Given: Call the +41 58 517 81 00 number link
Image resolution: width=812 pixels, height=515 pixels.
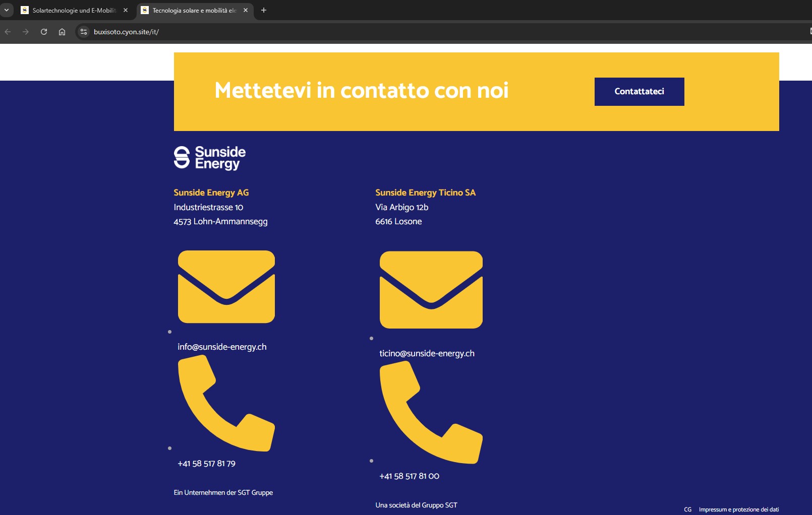Looking at the screenshot, I should [x=409, y=476].
